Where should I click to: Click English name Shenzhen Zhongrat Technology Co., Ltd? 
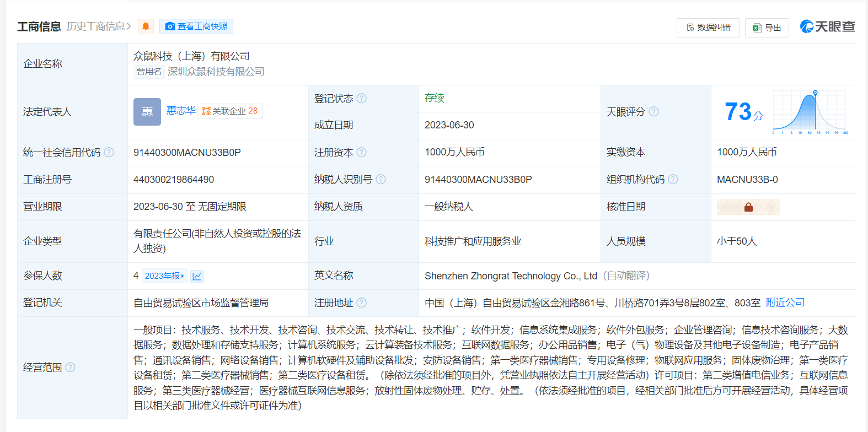click(x=511, y=276)
